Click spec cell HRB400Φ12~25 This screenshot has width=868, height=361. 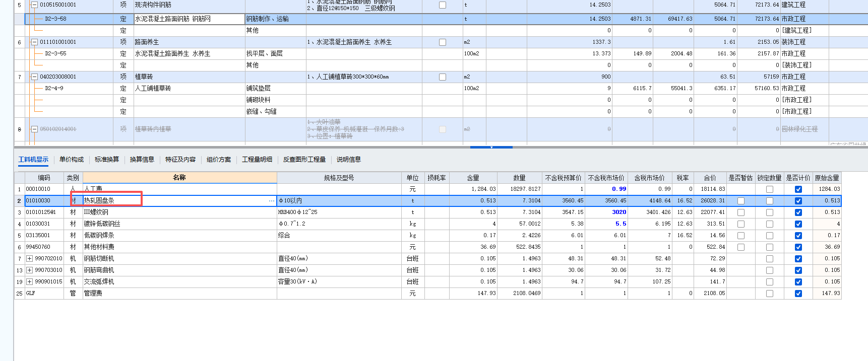[339, 212]
